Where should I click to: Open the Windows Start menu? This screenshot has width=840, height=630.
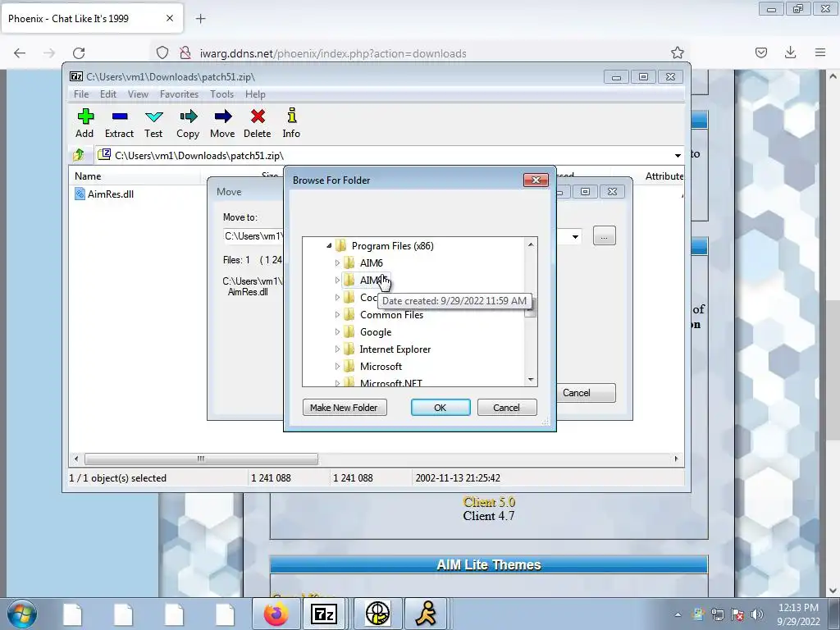click(x=21, y=614)
